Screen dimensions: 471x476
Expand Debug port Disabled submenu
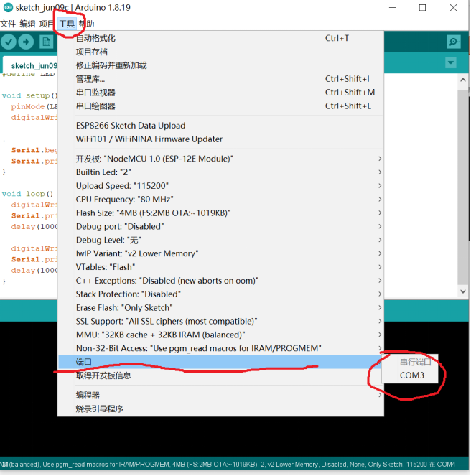pos(220,226)
